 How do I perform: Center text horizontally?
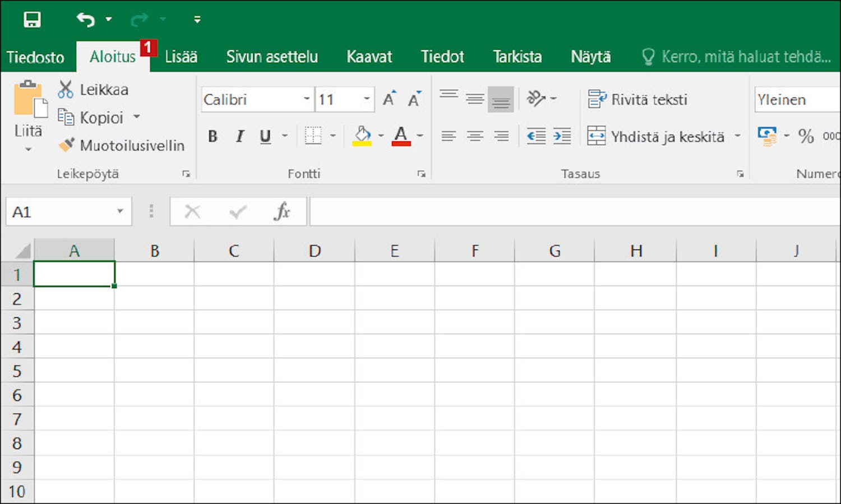click(x=475, y=136)
